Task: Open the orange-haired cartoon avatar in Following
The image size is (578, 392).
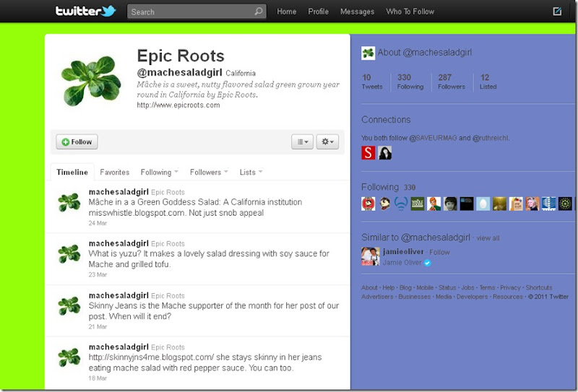Action: pyautogui.click(x=434, y=204)
